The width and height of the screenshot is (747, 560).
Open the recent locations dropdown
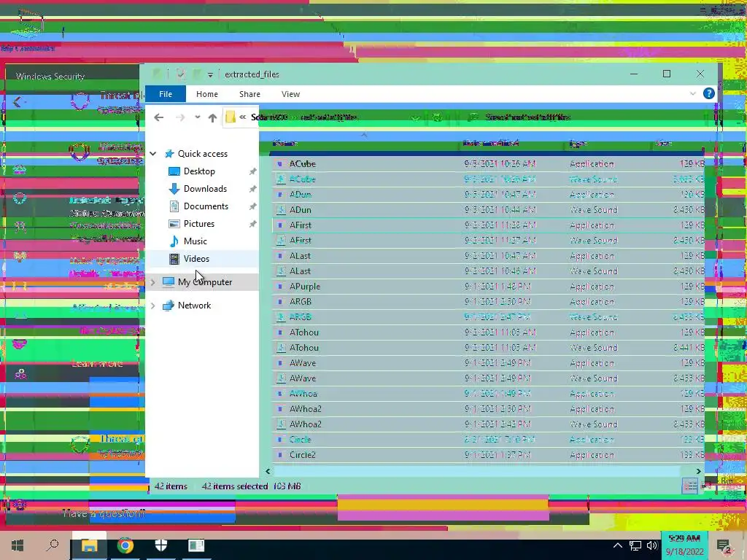[x=197, y=117]
